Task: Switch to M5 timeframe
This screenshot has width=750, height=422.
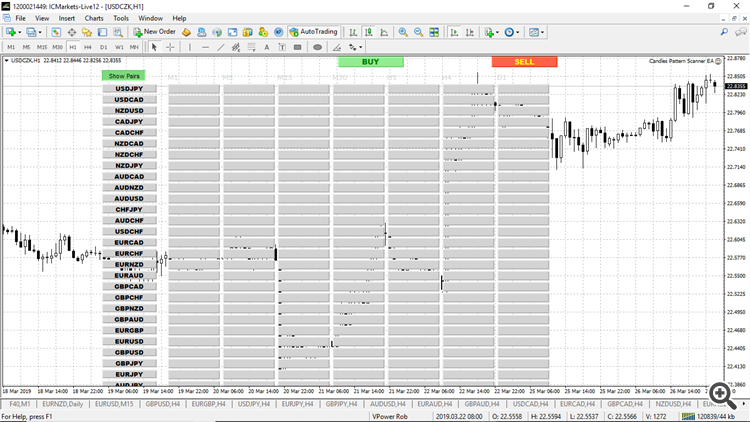Action: pyautogui.click(x=26, y=47)
